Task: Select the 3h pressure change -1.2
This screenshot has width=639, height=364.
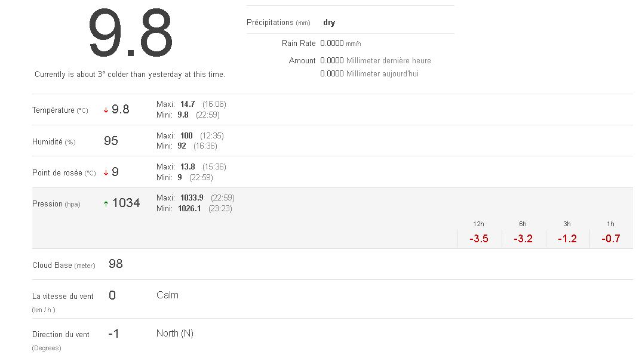Action: tap(567, 239)
